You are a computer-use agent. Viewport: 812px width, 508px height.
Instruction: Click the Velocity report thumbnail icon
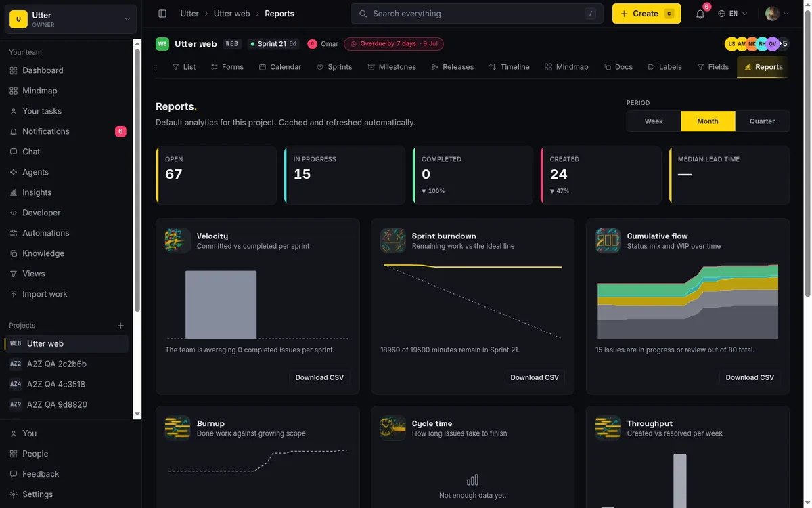(x=177, y=240)
